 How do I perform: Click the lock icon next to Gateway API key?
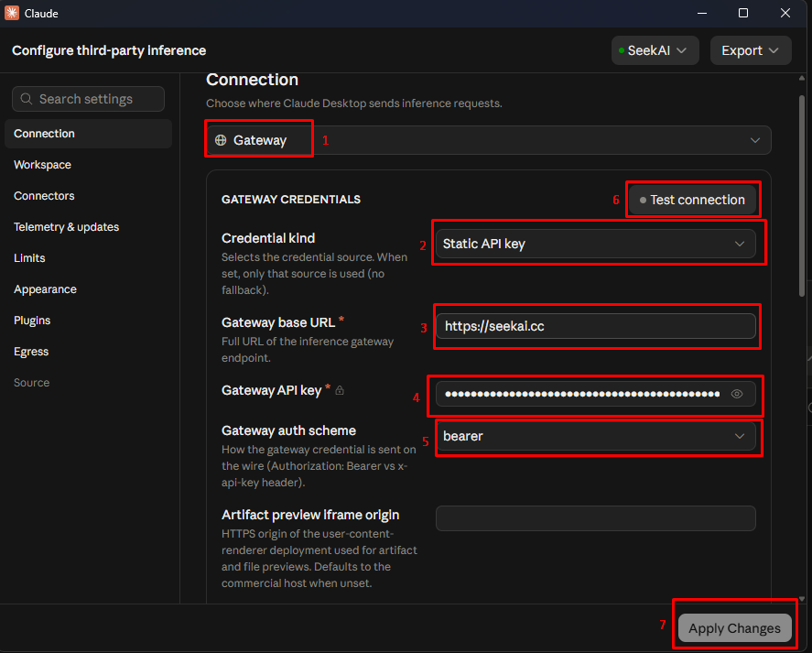(340, 390)
